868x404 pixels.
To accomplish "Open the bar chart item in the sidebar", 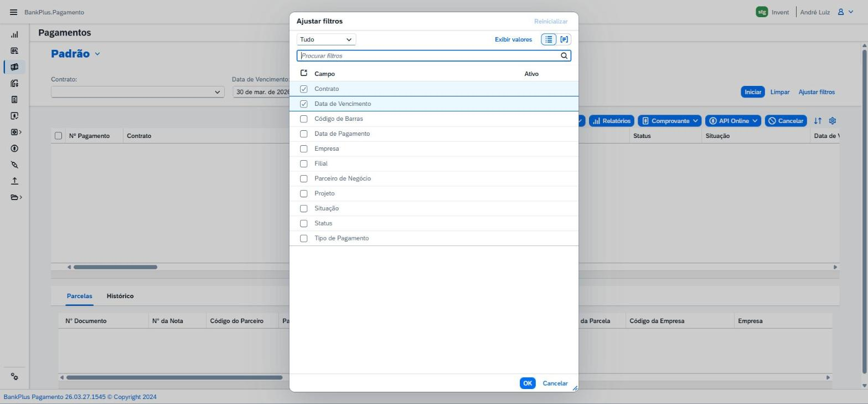I will 14,34.
